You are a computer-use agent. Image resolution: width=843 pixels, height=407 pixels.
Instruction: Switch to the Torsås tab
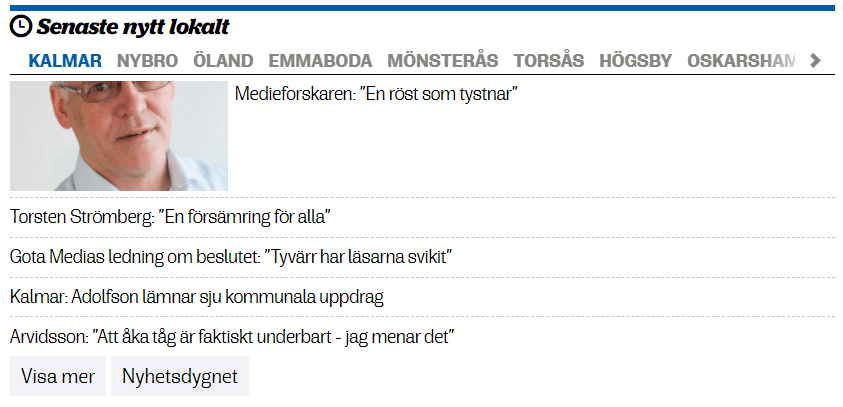548,60
